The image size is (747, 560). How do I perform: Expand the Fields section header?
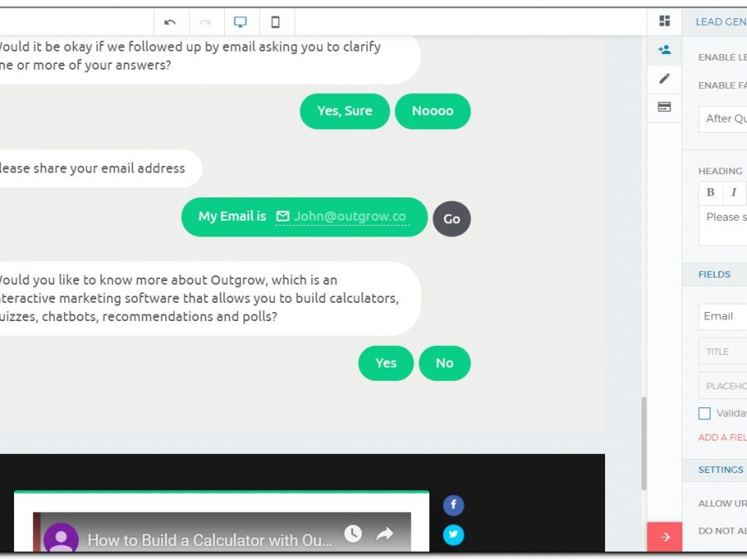tap(715, 275)
